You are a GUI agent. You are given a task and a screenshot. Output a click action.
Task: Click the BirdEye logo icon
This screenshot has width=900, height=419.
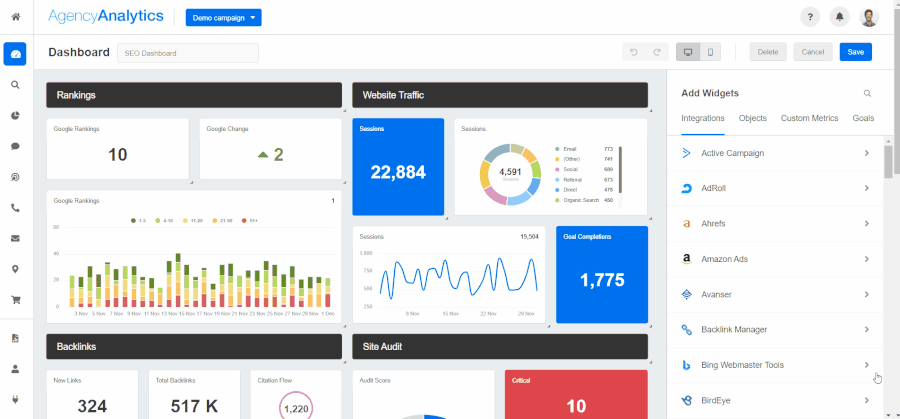coord(686,401)
